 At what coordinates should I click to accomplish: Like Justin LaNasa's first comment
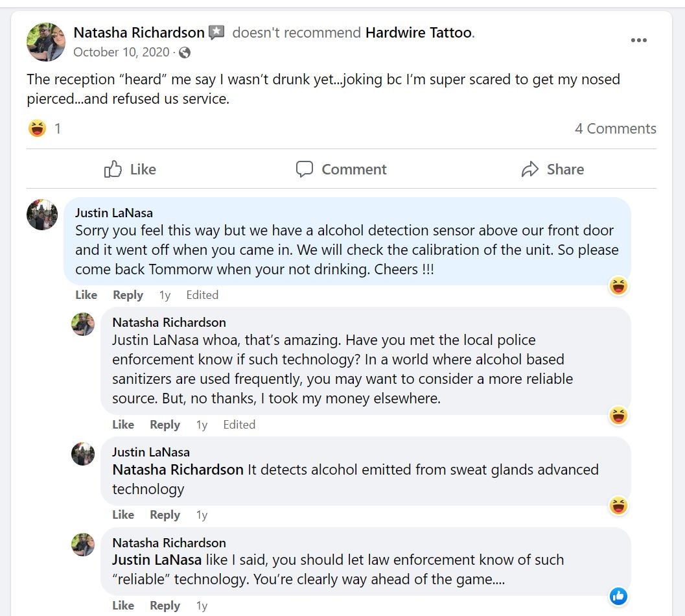[x=86, y=295]
